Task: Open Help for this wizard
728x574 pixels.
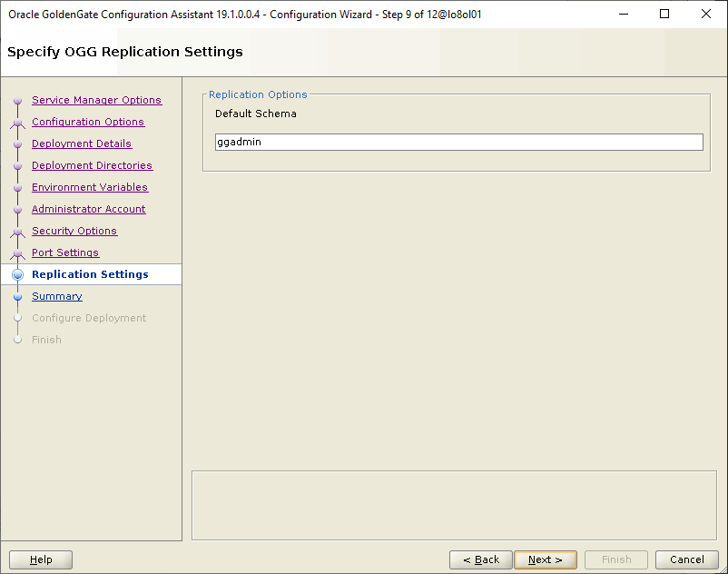Action: tap(41, 559)
